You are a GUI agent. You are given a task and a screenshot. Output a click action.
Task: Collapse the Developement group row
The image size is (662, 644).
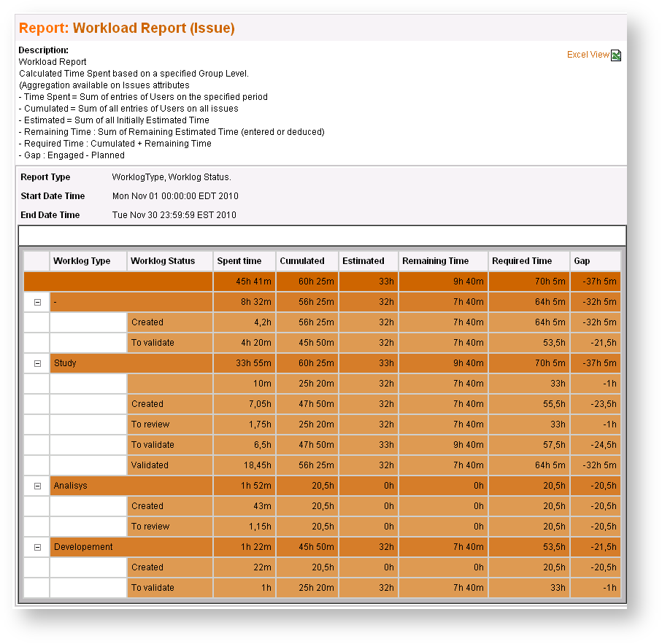coord(37,547)
